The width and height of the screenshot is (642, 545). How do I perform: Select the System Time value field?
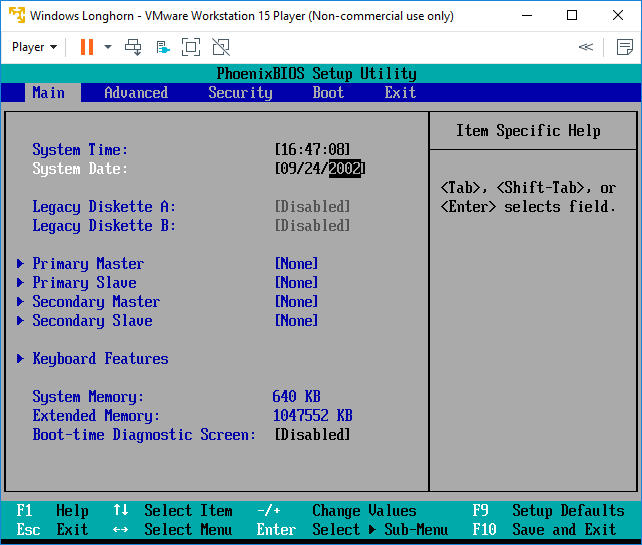point(312,149)
